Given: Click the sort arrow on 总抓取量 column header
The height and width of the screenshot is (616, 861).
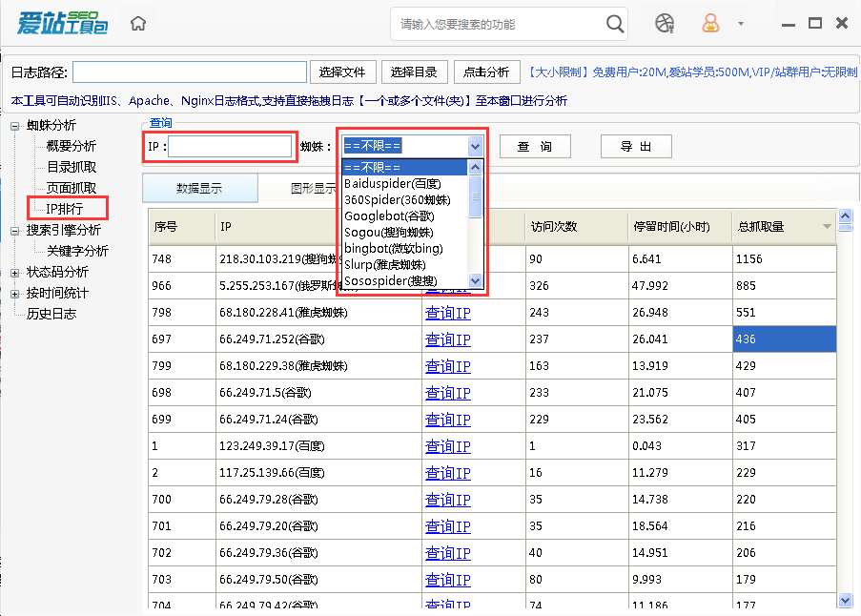Looking at the screenshot, I should click(x=826, y=227).
